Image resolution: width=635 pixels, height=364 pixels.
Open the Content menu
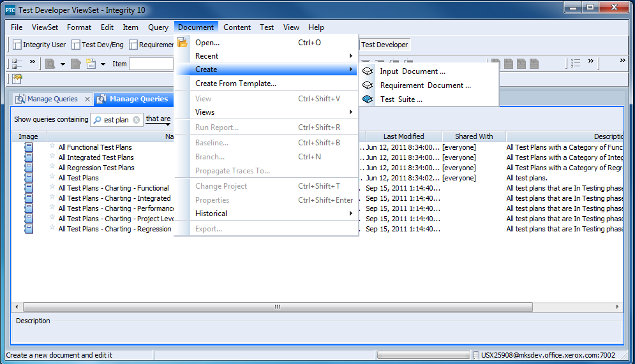237,27
